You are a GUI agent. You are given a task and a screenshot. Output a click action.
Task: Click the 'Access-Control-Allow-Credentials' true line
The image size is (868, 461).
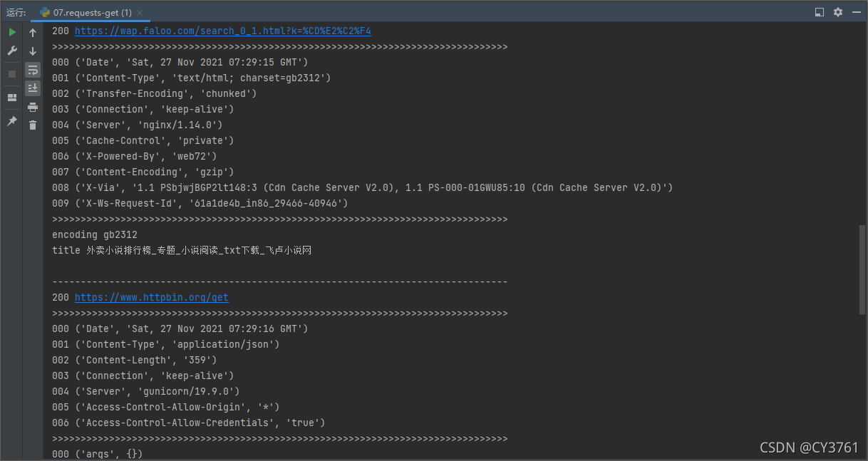point(189,423)
